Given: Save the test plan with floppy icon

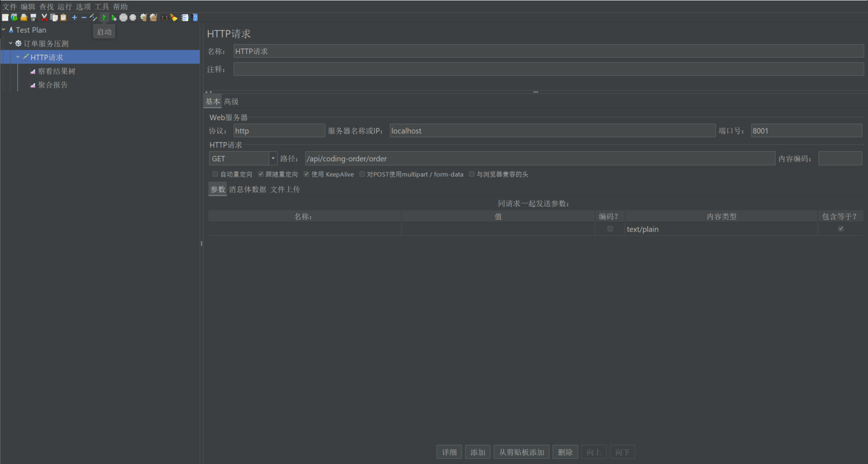Looking at the screenshot, I should pos(33,18).
